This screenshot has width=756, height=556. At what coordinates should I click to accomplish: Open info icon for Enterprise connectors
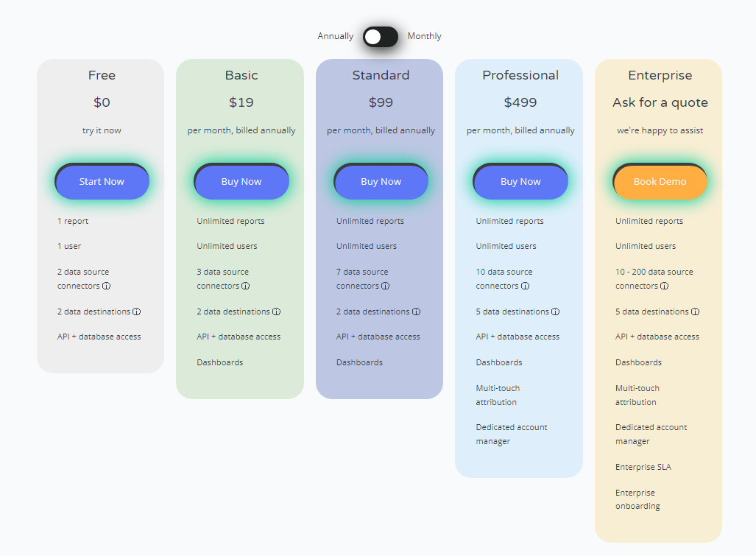pyautogui.click(x=665, y=286)
